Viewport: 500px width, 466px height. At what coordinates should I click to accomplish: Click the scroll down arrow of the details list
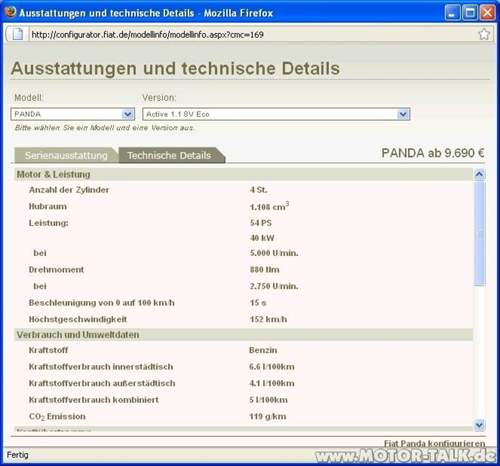coord(479,425)
